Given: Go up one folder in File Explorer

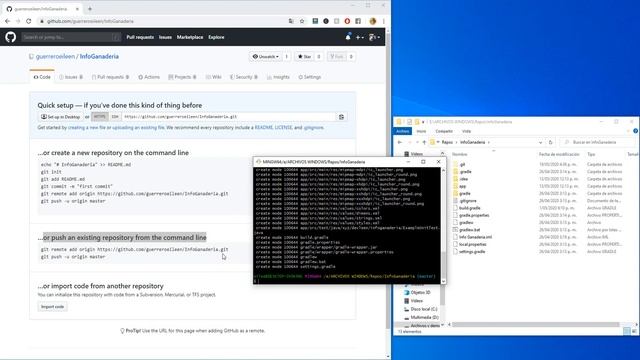Looking at the screenshot, I should pyautogui.click(x=424, y=142).
